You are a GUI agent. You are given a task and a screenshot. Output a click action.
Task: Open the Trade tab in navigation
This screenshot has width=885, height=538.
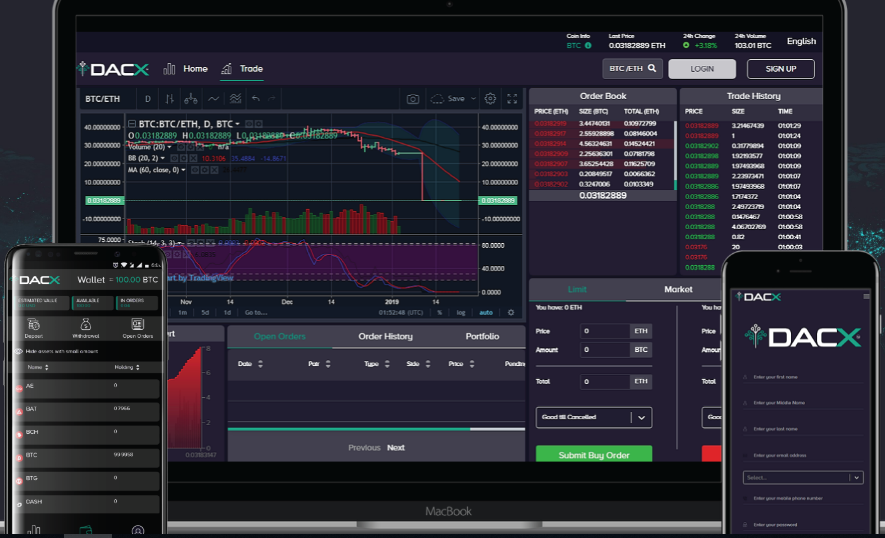[x=242, y=69]
